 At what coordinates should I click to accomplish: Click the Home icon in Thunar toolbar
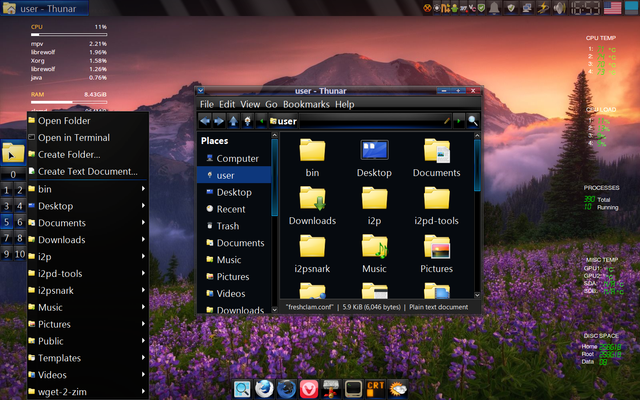tap(247, 121)
